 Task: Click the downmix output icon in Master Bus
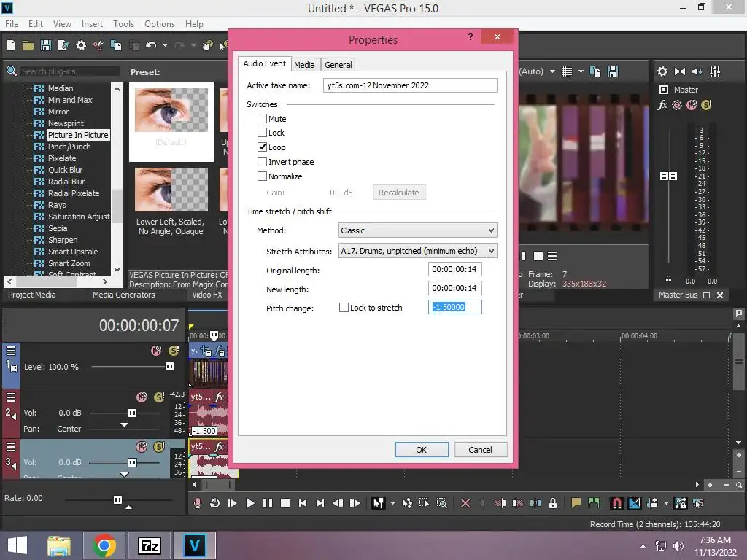point(680,71)
